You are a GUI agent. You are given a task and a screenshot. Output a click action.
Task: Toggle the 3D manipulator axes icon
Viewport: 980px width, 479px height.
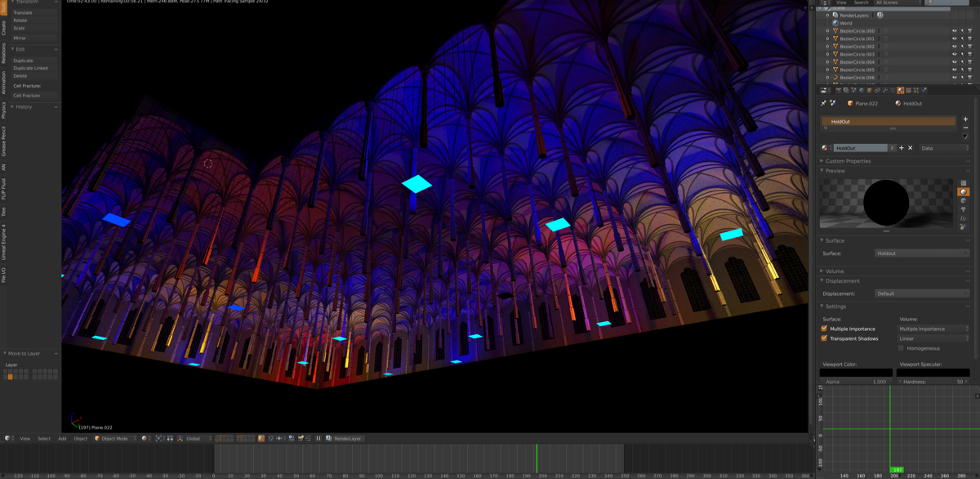pos(180,438)
